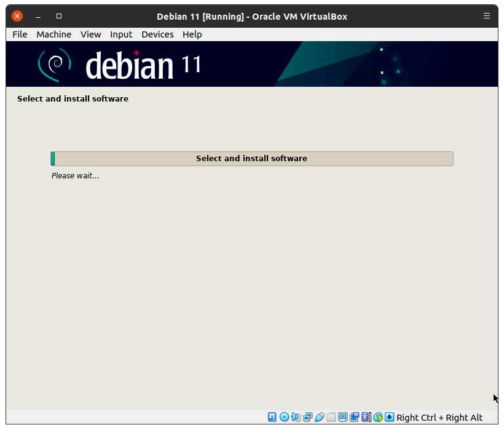Screen dimensions: 504x430
Task: Open the Help menu
Action: pos(192,34)
